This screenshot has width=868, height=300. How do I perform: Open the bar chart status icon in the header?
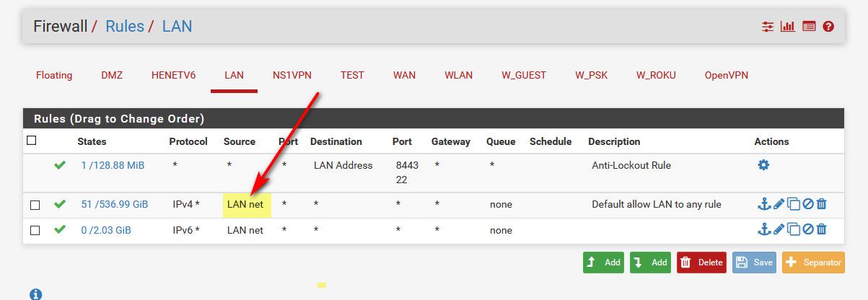coord(788,27)
